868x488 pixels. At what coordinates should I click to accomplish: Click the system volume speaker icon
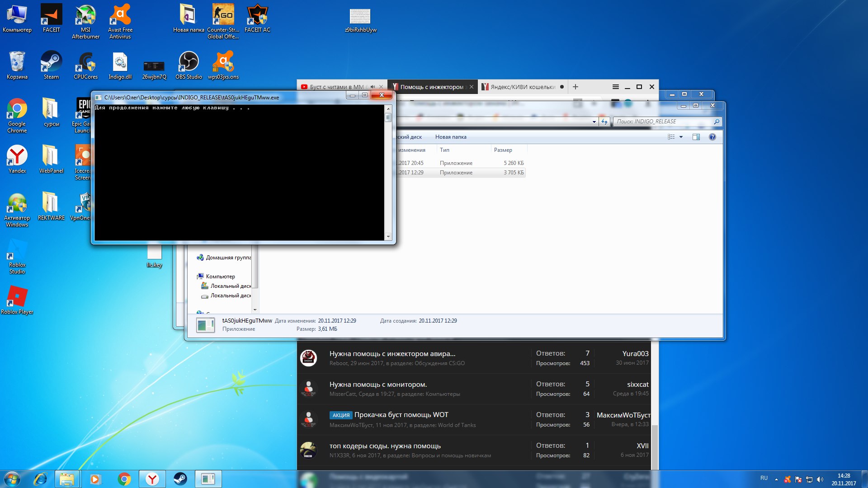coord(820,479)
